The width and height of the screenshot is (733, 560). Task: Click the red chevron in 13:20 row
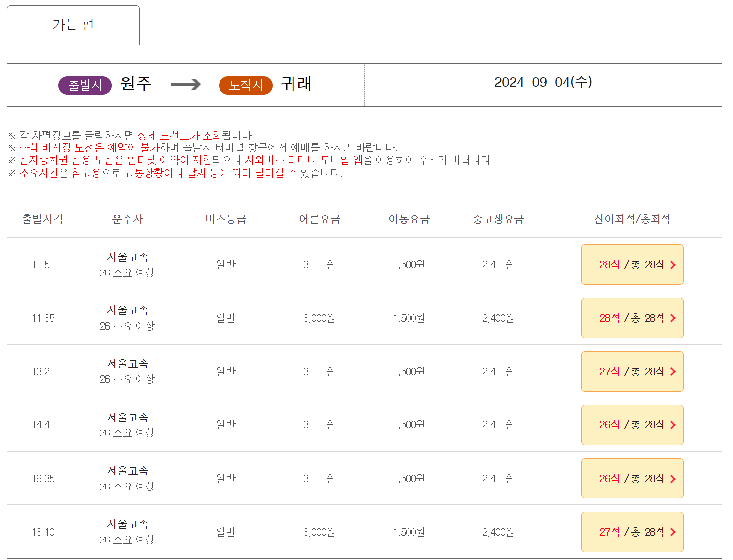point(673,372)
